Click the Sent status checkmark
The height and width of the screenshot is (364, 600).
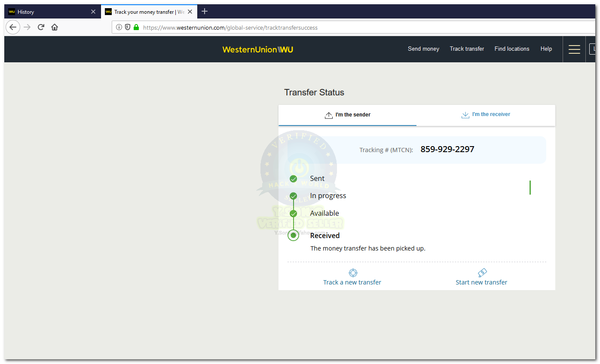[x=293, y=179]
